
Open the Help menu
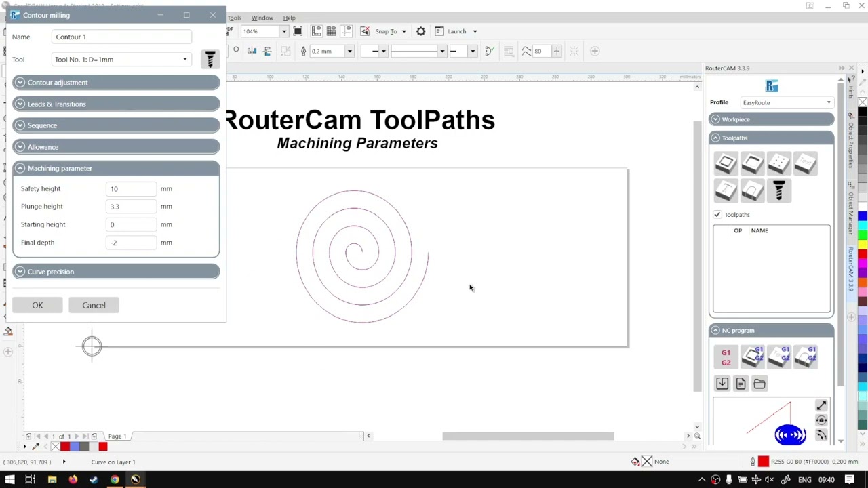(289, 18)
